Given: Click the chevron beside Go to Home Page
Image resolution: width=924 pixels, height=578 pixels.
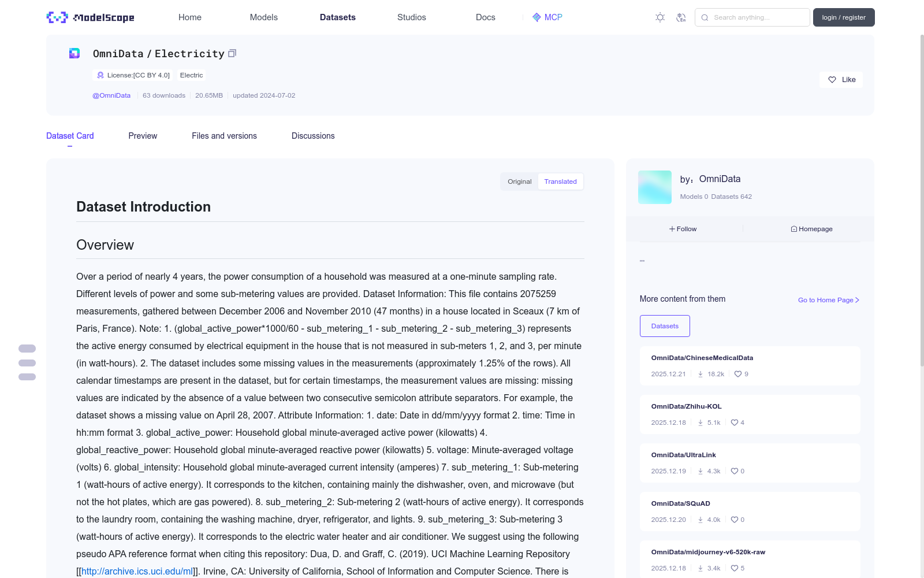Looking at the screenshot, I should pyautogui.click(x=858, y=300).
